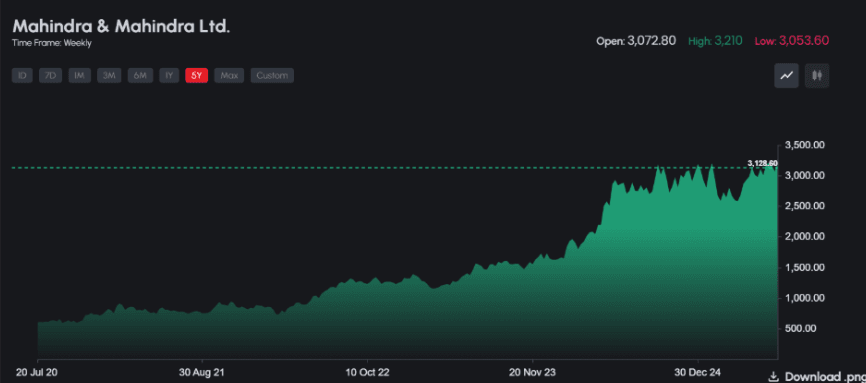Click the 2,000.00 axis label

pos(805,237)
